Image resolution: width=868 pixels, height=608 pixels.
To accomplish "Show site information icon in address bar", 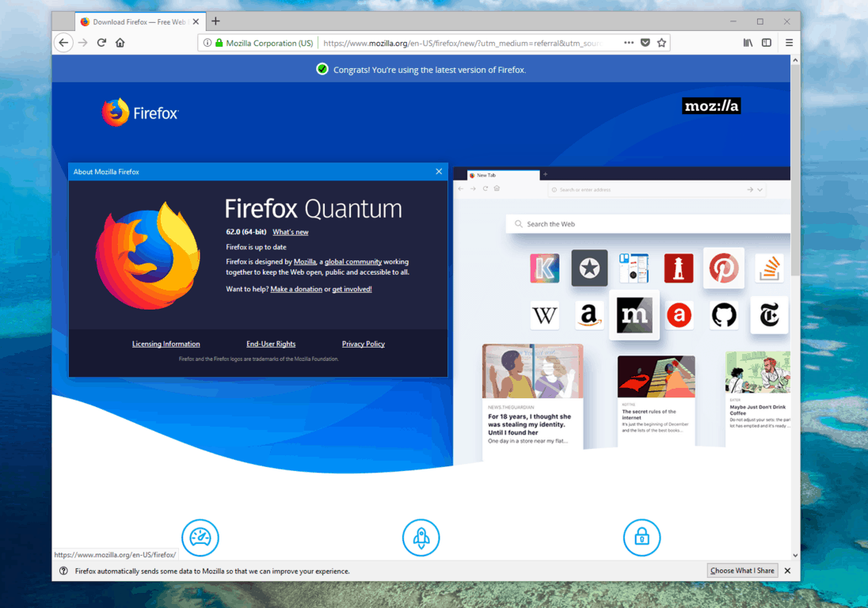I will pos(207,43).
